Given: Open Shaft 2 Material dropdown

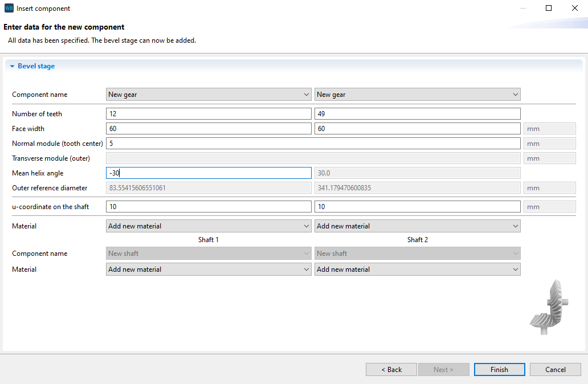Looking at the screenshot, I should (417, 269).
